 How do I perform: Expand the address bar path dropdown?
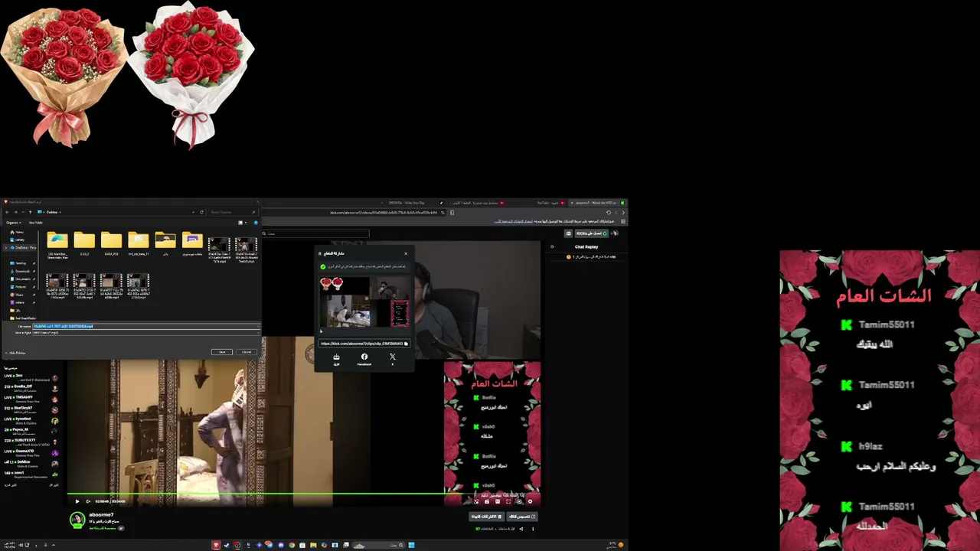coord(194,212)
